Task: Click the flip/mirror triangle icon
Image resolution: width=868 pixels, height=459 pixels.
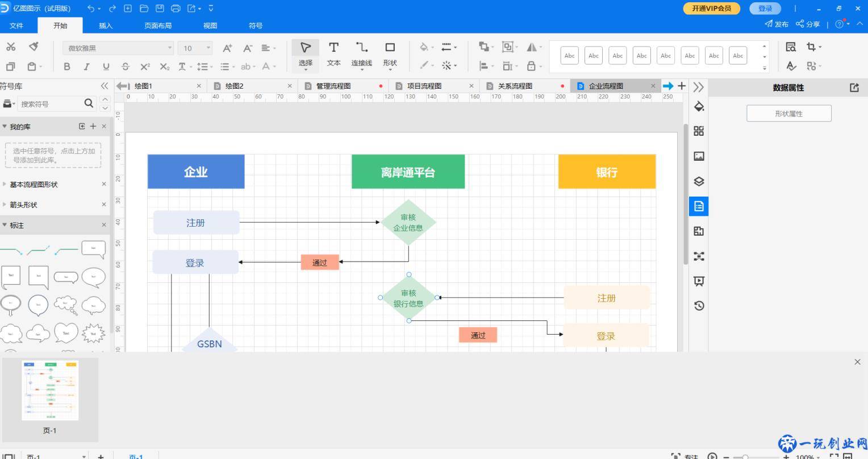Action: pyautogui.click(x=531, y=47)
